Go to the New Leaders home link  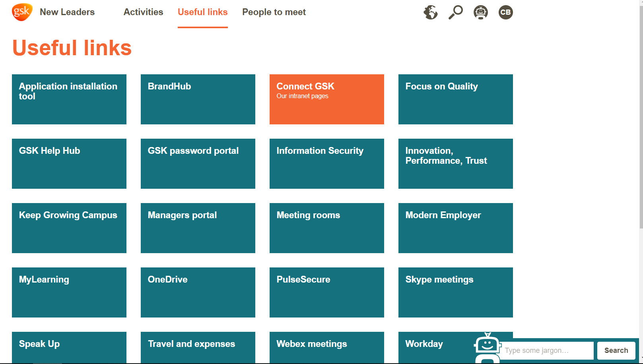[x=67, y=12]
